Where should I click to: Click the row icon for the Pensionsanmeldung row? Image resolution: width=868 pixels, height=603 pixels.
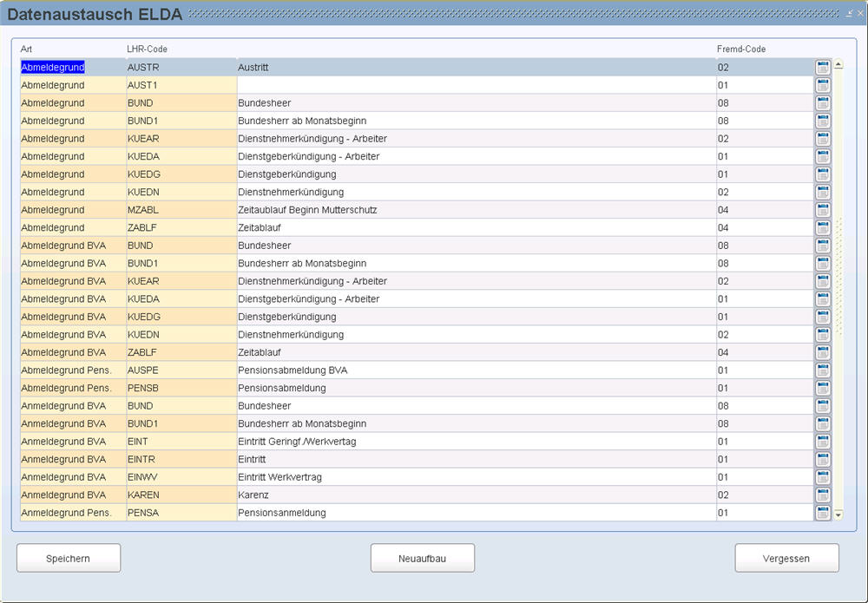(822, 513)
